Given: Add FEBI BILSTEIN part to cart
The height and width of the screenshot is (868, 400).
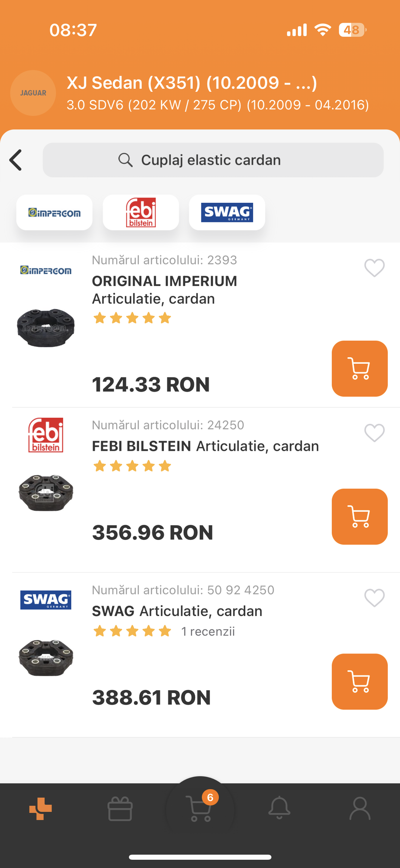Looking at the screenshot, I should pyautogui.click(x=360, y=516).
